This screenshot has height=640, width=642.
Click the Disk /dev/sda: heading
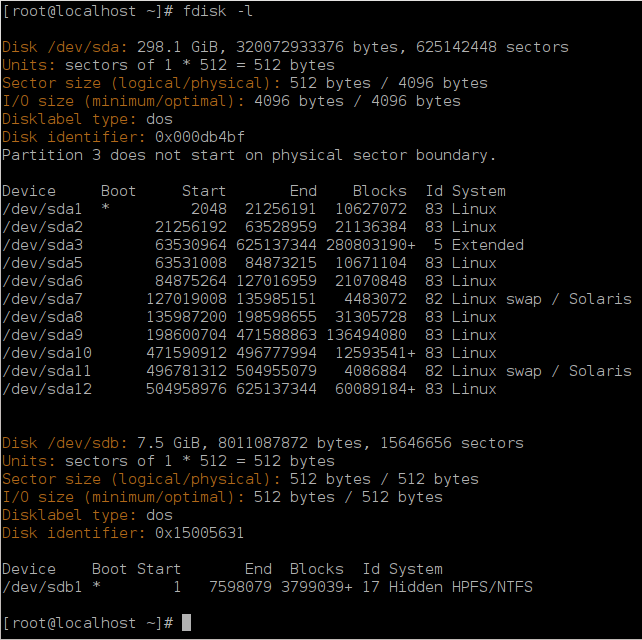[66, 47]
